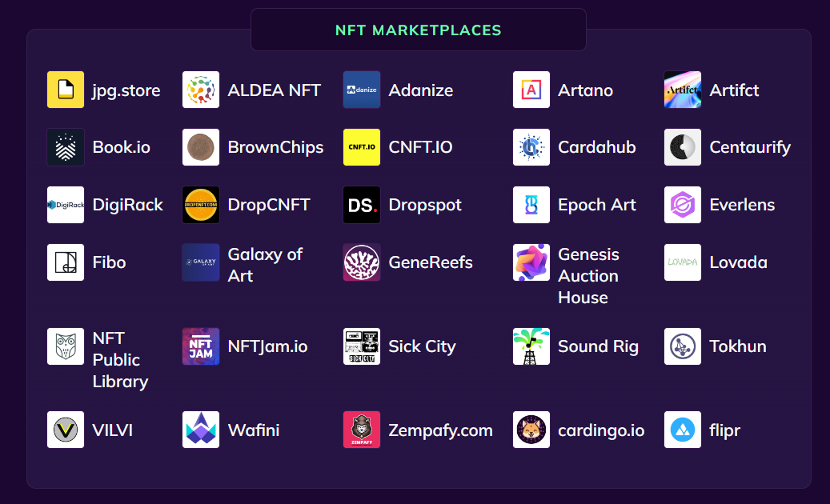Open the cardingo.io label
830x504 pixels.
601,431
